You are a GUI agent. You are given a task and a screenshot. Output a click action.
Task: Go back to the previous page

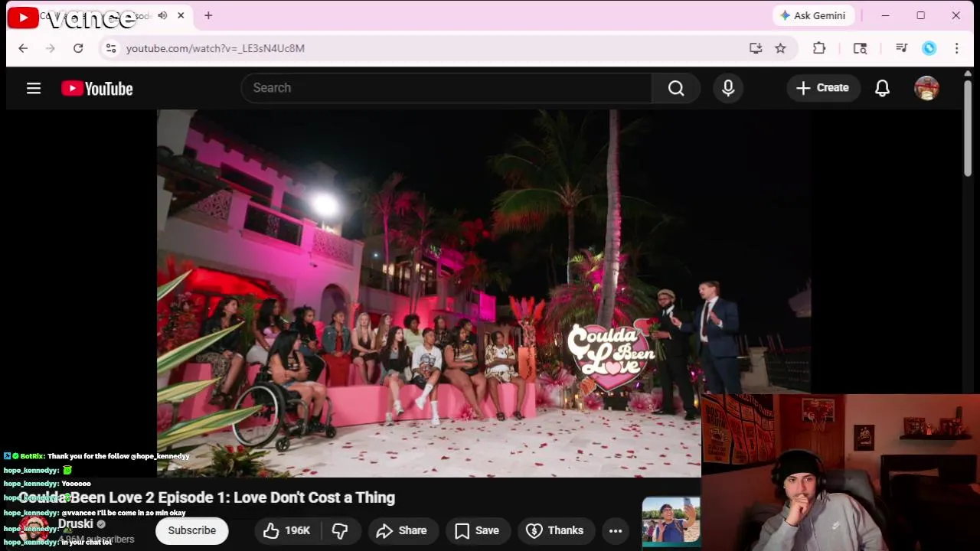[x=23, y=48]
